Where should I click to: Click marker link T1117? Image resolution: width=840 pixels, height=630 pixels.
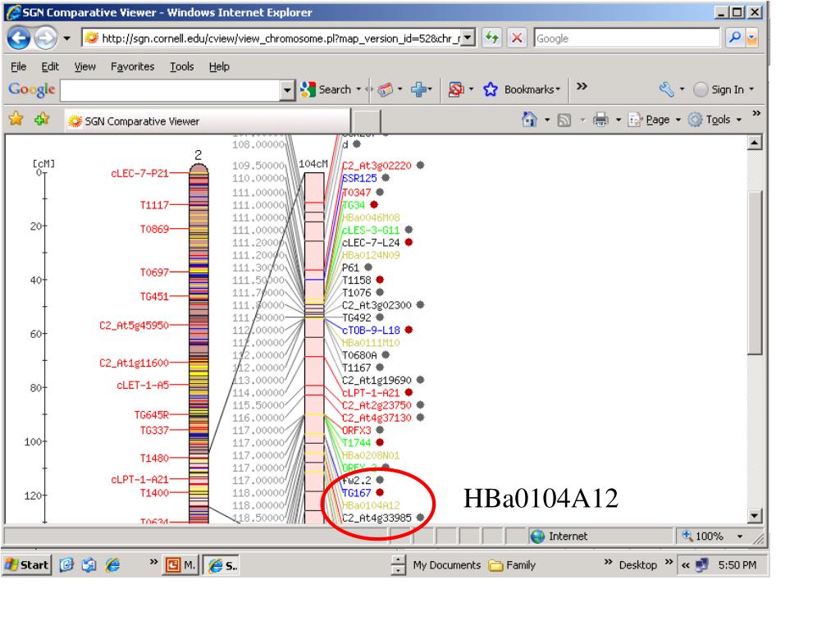(x=154, y=204)
